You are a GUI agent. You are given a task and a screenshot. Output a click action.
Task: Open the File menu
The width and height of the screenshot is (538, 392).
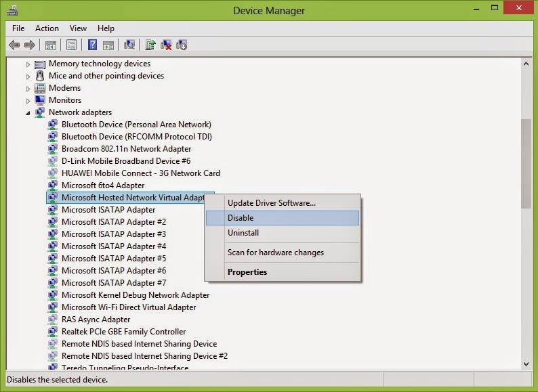(x=18, y=28)
